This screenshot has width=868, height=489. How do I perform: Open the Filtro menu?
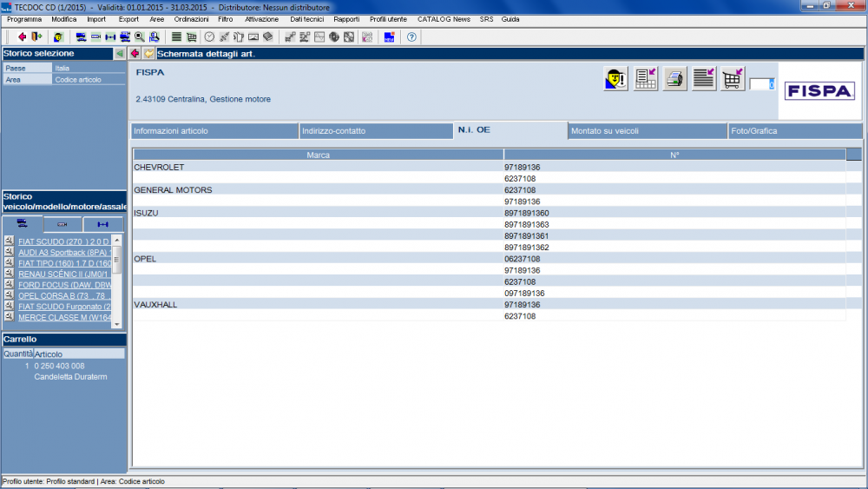(x=225, y=19)
